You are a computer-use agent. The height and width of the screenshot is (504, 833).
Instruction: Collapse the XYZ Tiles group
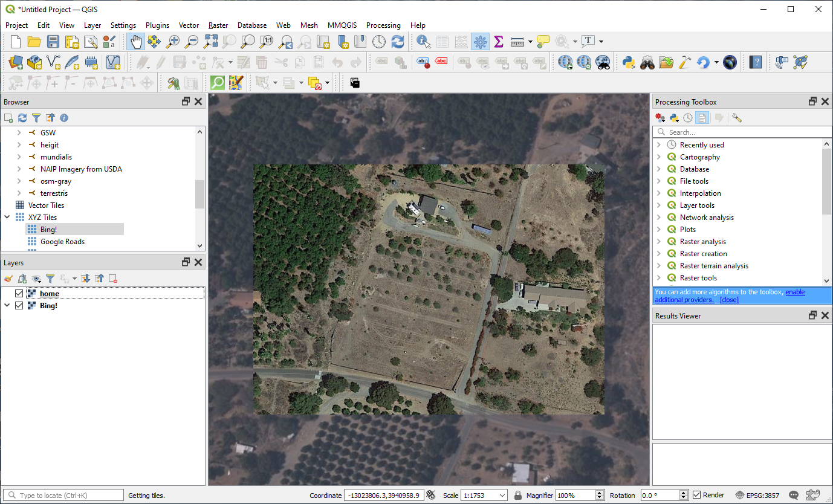pyautogui.click(x=7, y=217)
